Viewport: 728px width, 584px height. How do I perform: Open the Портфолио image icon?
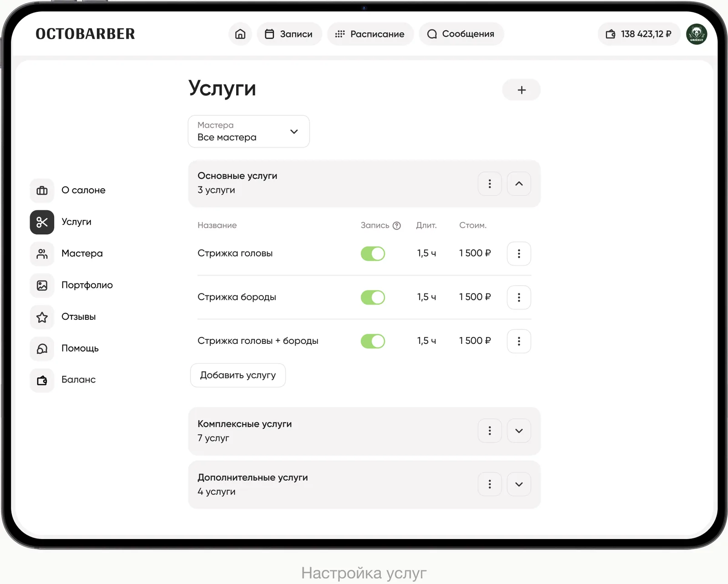pos(42,285)
